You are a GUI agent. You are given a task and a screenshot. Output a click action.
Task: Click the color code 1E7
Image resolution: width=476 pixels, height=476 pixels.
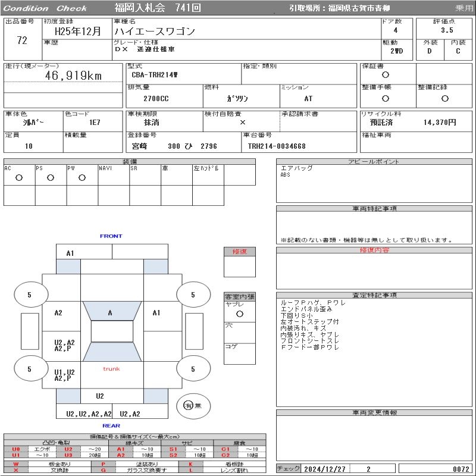coord(95,123)
